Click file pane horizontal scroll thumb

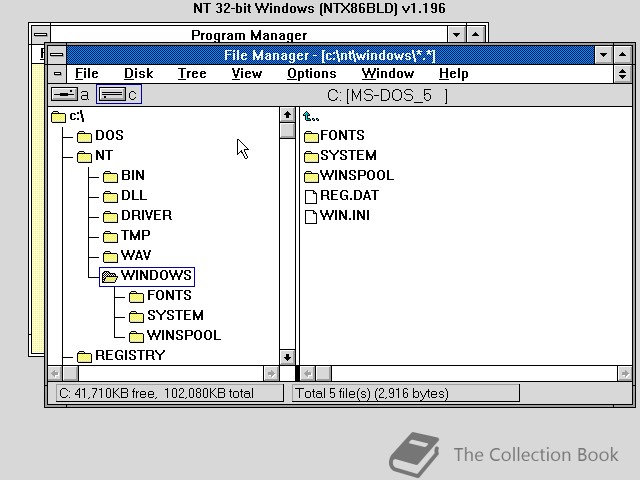point(324,373)
